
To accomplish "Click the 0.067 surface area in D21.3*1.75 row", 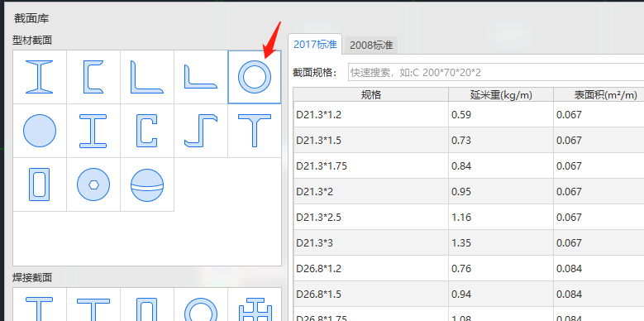I will [x=599, y=165].
